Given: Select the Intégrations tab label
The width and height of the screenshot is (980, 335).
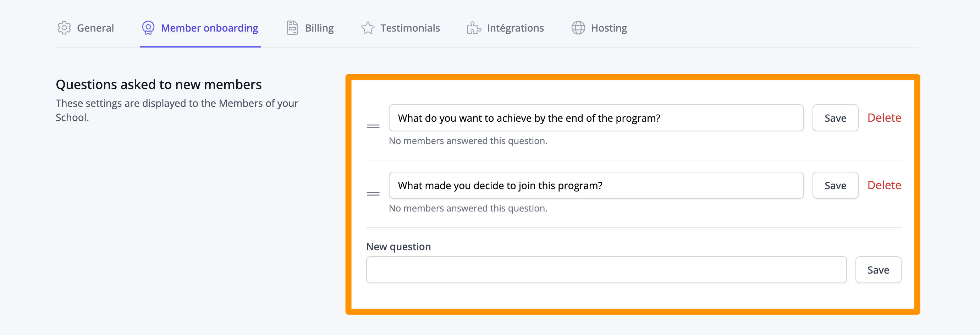Looking at the screenshot, I should point(515,28).
